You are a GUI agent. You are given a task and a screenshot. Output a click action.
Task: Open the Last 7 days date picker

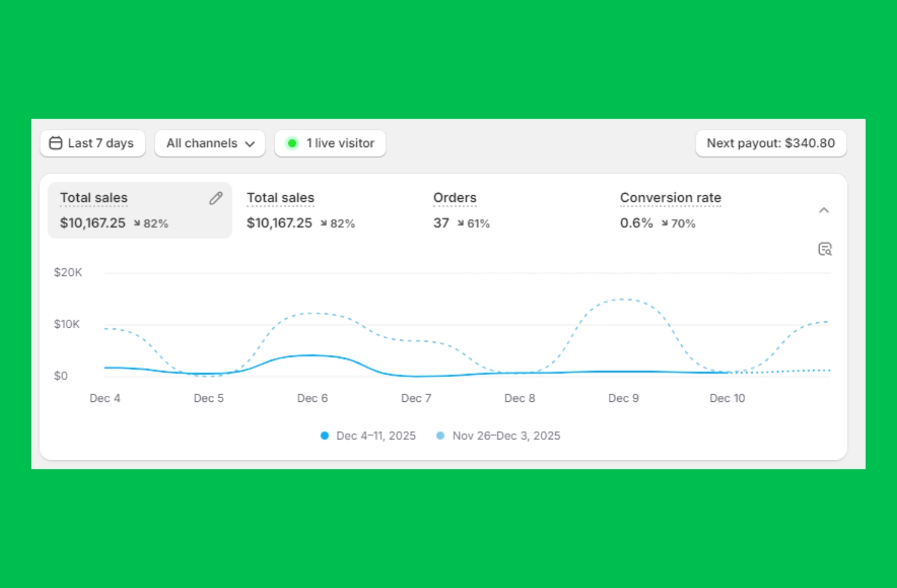(x=92, y=144)
